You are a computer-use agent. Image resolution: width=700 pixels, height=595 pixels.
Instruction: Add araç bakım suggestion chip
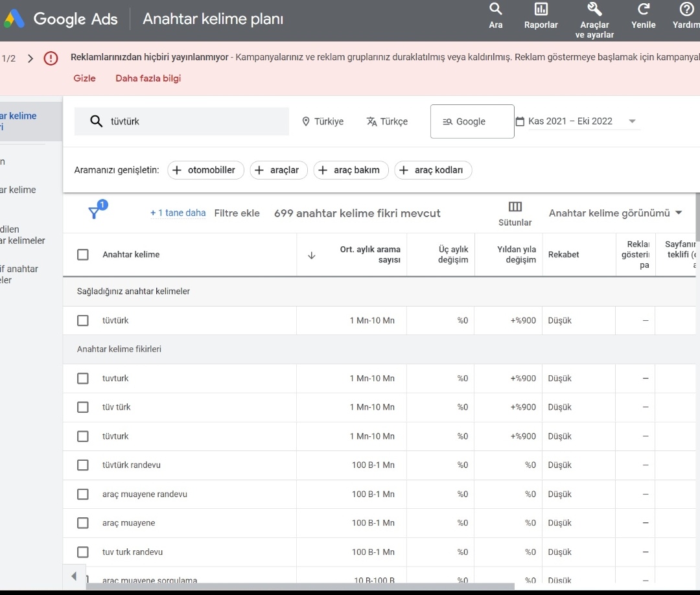pyautogui.click(x=351, y=170)
